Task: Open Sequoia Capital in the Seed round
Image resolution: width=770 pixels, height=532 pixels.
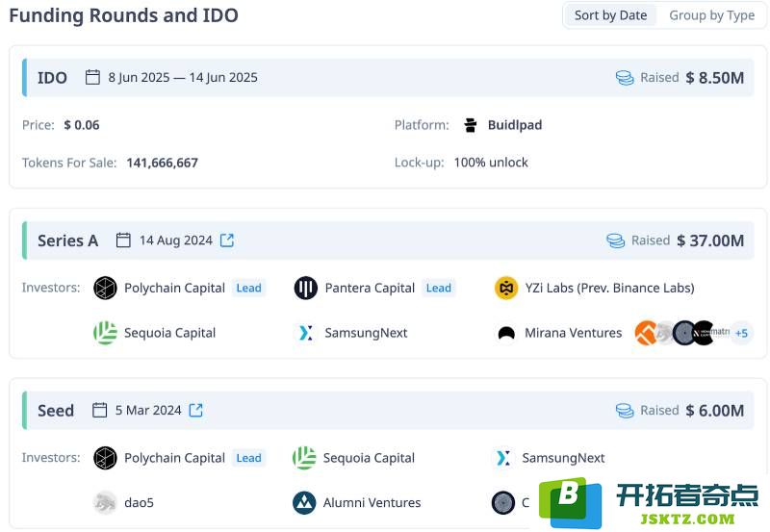Action: [x=369, y=458]
